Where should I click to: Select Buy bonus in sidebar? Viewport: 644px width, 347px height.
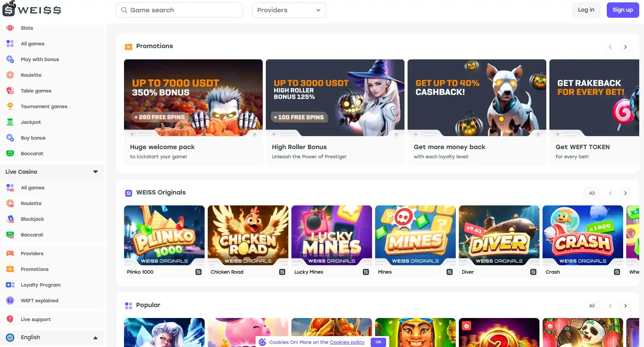(x=33, y=138)
